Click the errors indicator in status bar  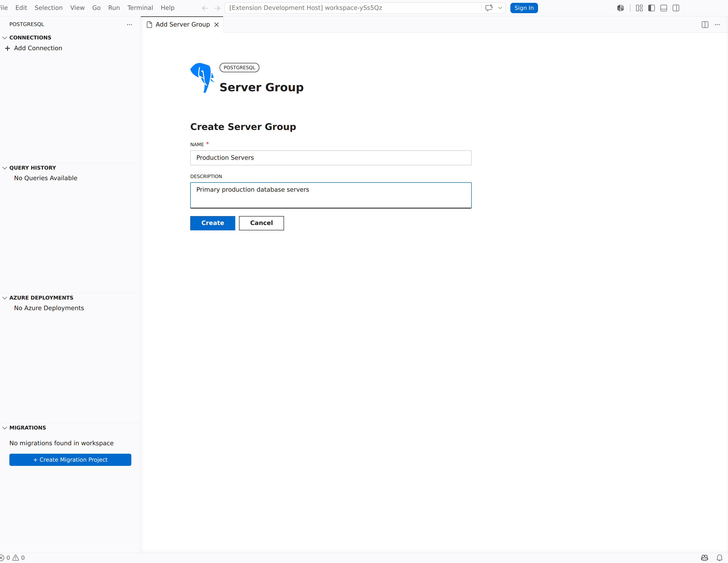click(5, 558)
